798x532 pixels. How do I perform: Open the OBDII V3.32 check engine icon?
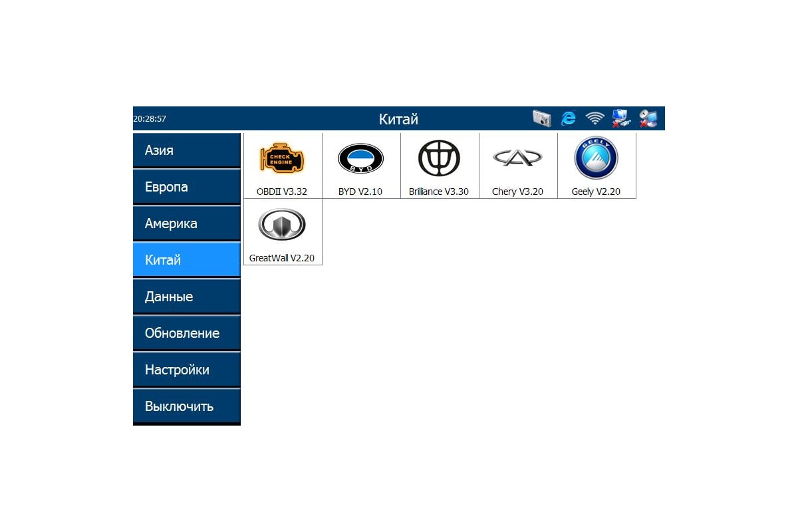coord(282,158)
